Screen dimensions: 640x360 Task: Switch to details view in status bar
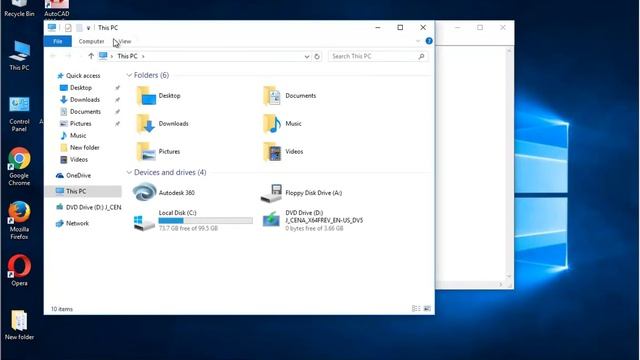(416, 309)
